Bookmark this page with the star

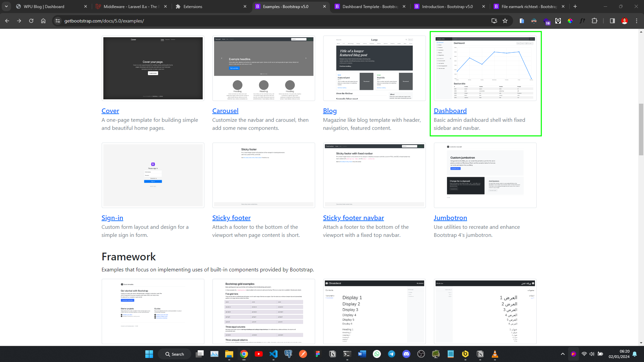[x=505, y=21]
